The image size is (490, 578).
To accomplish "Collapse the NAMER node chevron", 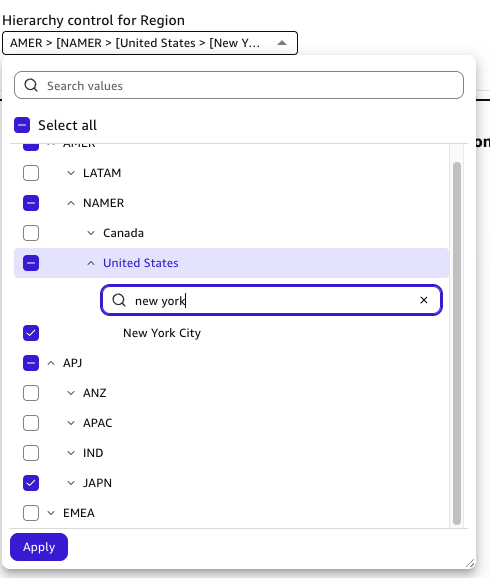I will click(x=71, y=203).
